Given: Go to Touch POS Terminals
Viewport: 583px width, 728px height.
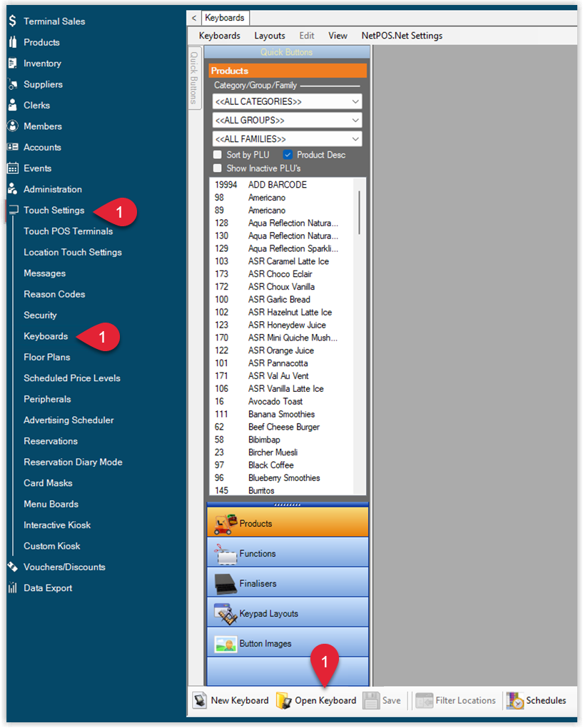Looking at the screenshot, I should [x=69, y=231].
